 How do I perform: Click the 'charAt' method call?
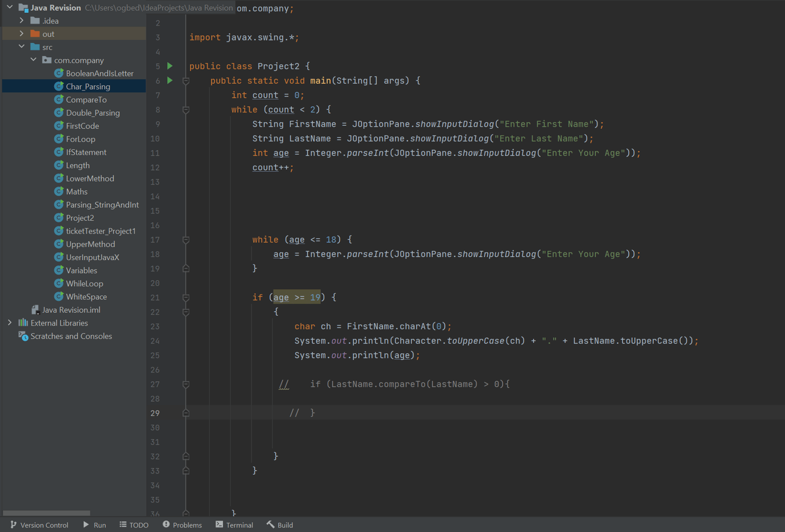(415, 326)
